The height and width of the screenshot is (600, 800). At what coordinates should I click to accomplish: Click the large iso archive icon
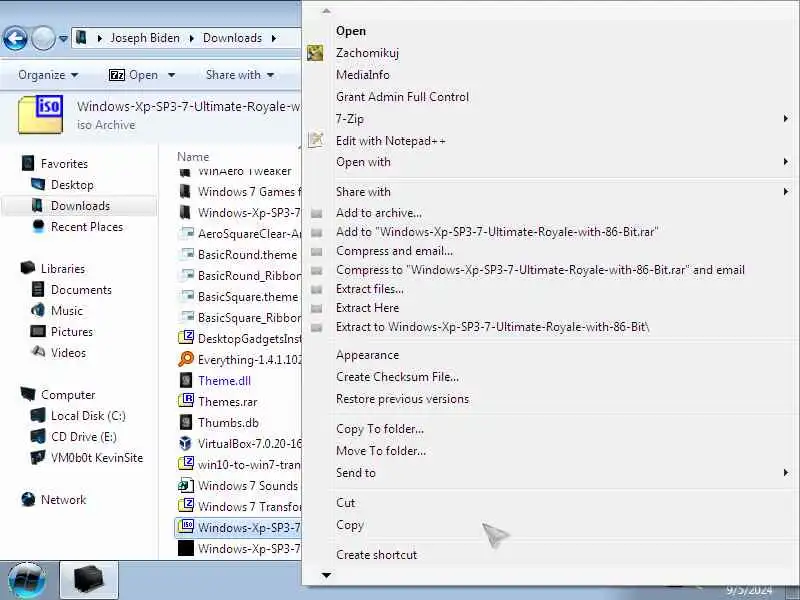click(41, 114)
